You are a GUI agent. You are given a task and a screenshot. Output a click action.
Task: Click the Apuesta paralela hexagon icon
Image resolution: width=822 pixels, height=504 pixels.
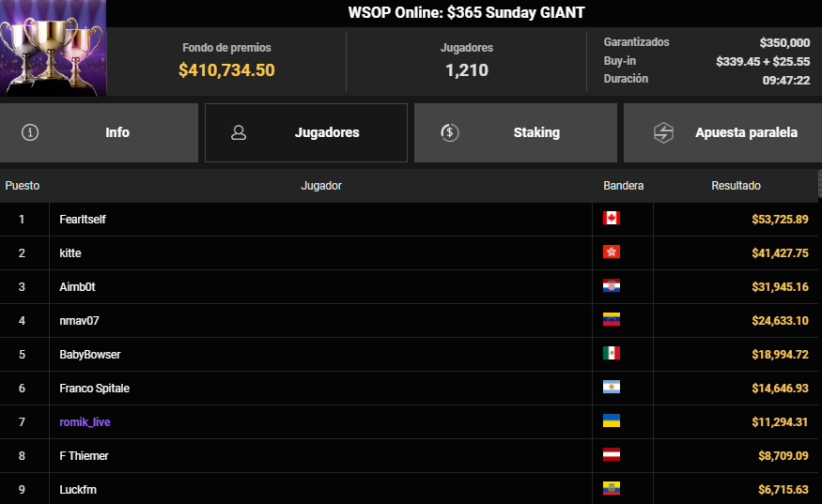click(664, 132)
